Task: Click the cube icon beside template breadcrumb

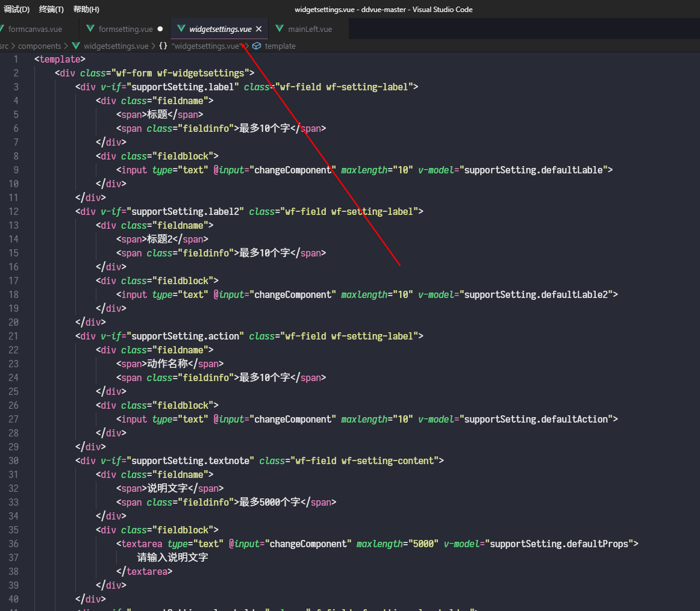Action: tap(257, 46)
